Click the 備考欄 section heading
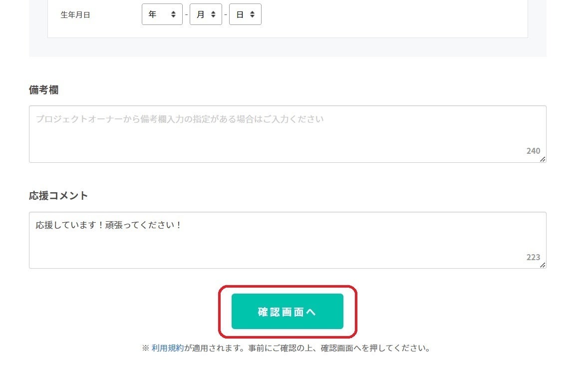The image size is (588, 373). pyautogui.click(x=44, y=90)
